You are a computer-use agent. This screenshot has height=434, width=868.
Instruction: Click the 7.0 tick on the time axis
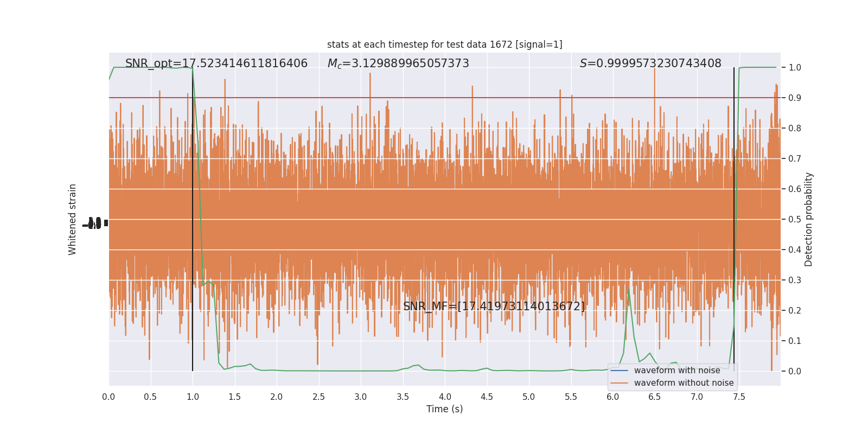click(x=697, y=397)
